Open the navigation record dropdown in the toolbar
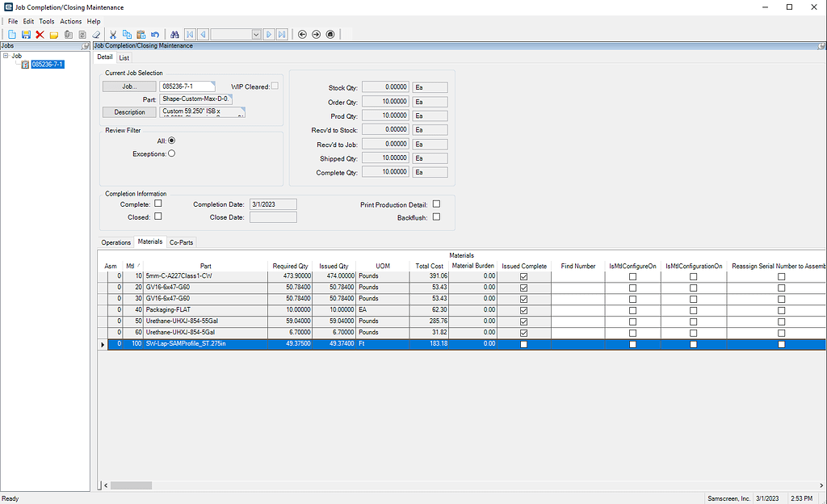 tap(255, 34)
